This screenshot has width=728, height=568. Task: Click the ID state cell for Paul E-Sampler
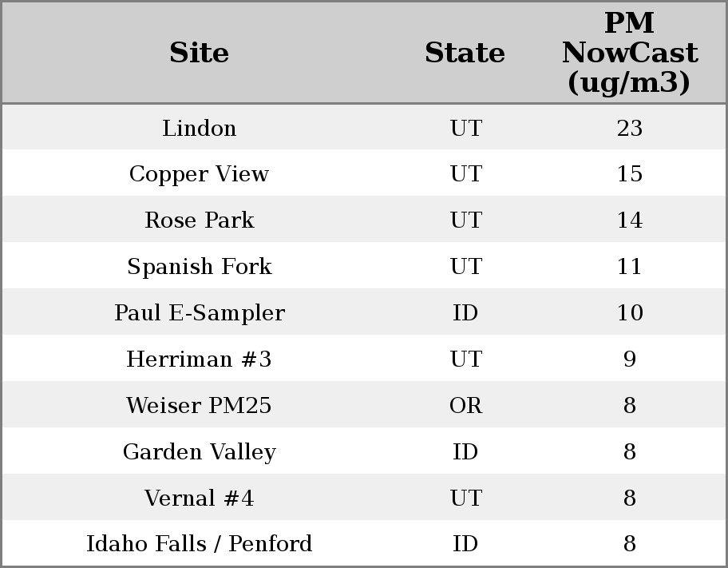[465, 312]
